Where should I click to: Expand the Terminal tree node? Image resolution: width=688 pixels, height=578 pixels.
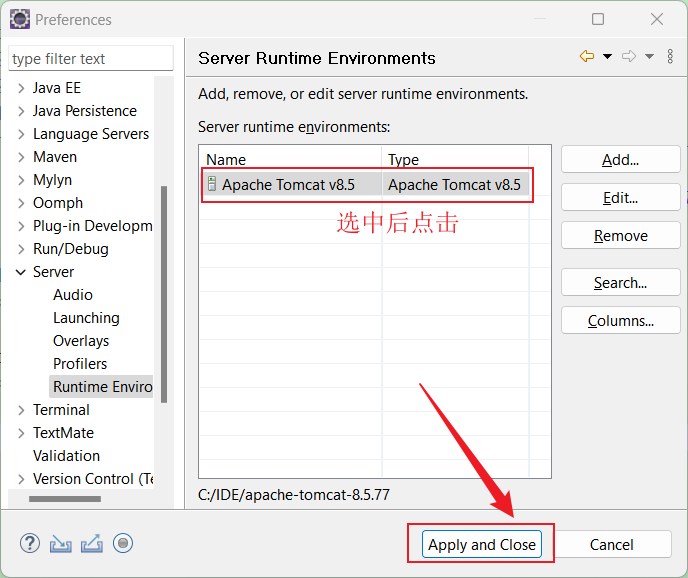(x=21, y=410)
